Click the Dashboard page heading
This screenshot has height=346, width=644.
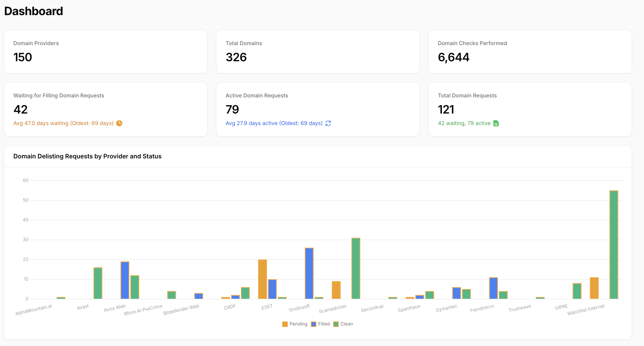(34, 11)
